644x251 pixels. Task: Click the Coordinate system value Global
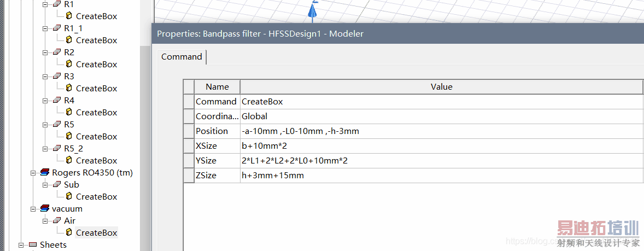point(442,116)
